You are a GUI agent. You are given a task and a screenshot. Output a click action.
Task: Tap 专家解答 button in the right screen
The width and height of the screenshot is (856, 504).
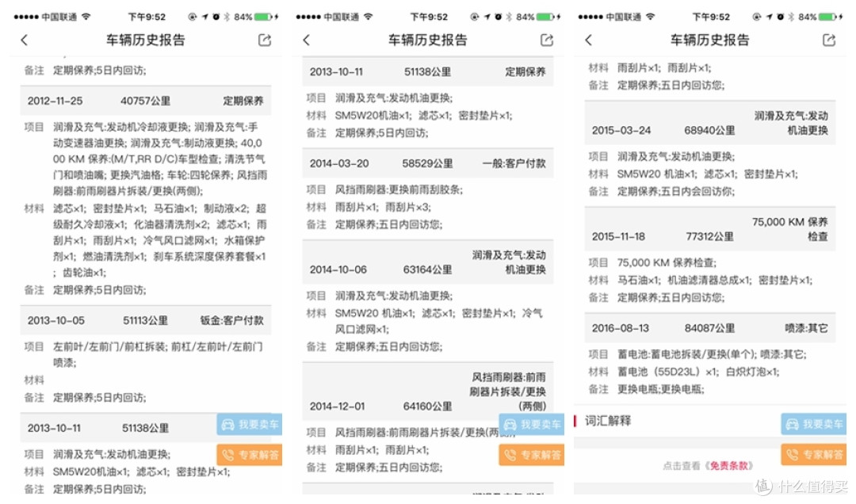click(814, 454)
